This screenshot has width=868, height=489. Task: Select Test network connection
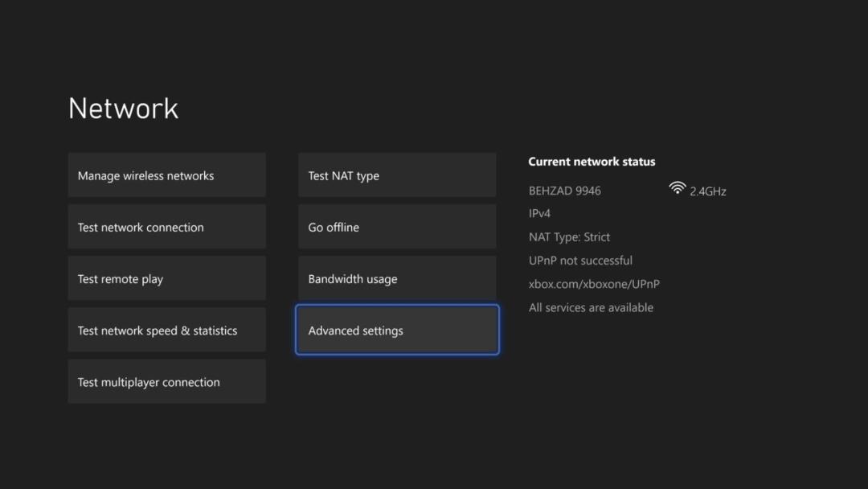tap(166, 227)
